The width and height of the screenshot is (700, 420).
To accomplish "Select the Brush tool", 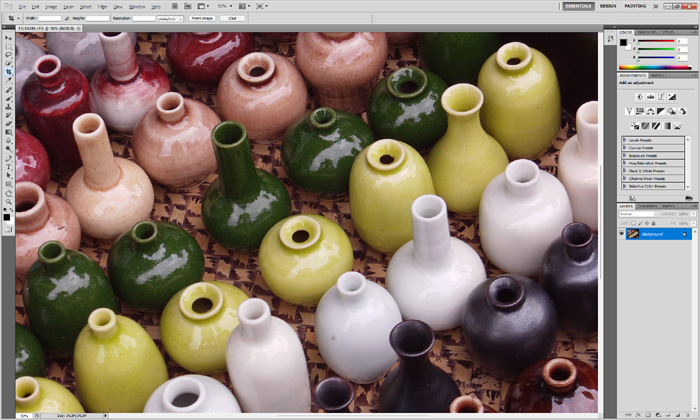I will (8, 99).
